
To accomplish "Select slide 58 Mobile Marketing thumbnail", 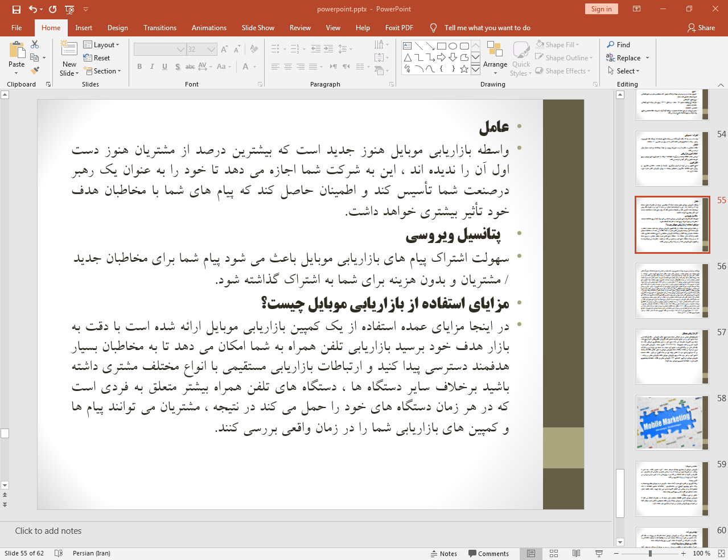I will 672,423.
